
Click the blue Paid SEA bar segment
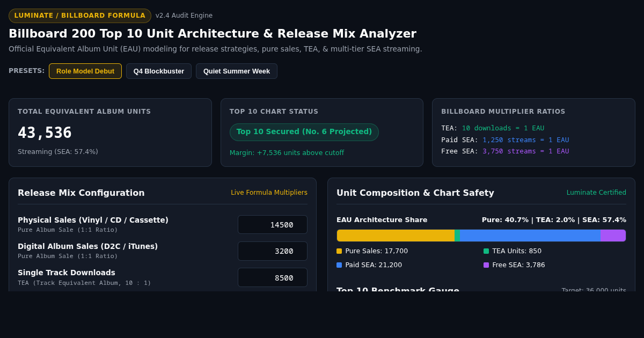coord(530,236)
